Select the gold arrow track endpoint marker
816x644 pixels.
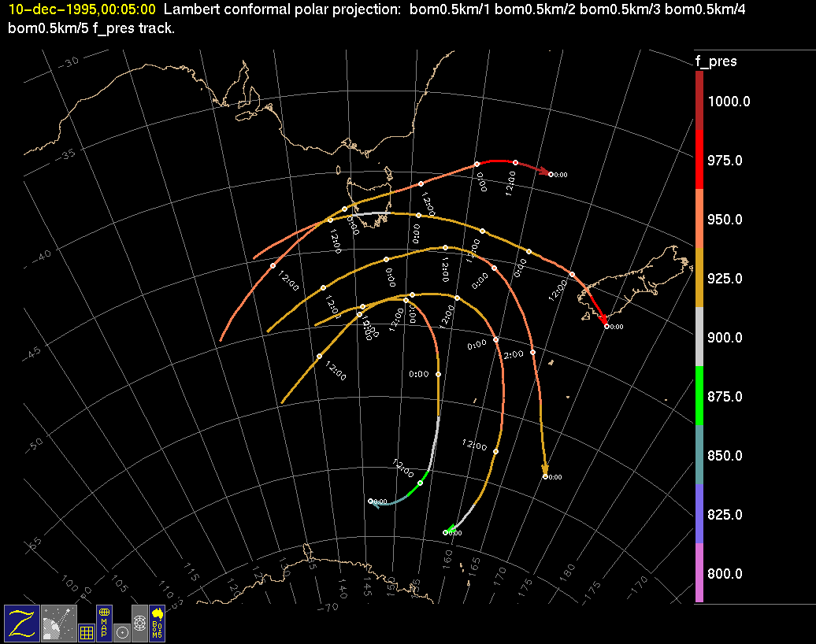click(x=545, y=476)
